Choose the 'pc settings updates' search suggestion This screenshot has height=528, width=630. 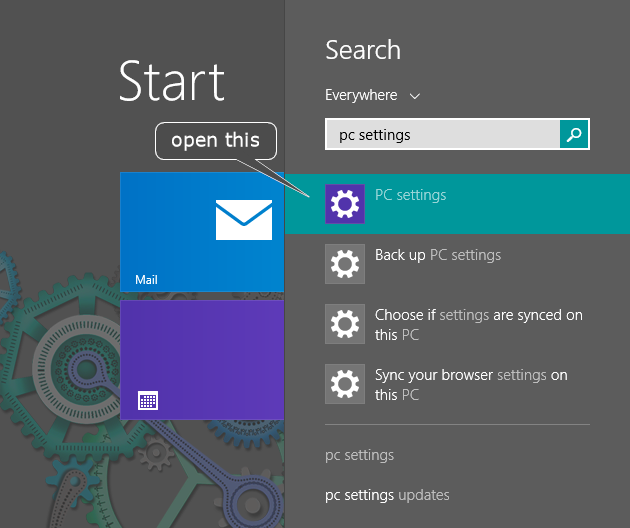point(387,495)
